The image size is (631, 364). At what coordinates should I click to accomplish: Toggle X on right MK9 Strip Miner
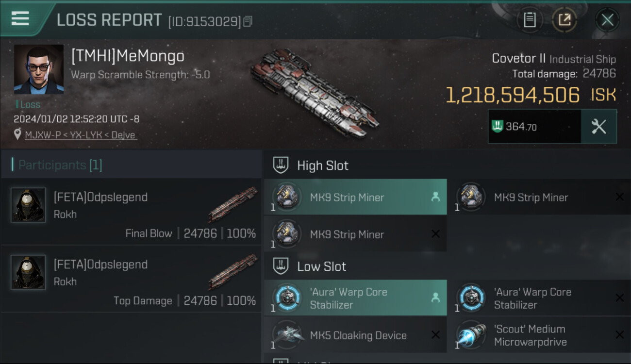(x=619, y=197)
